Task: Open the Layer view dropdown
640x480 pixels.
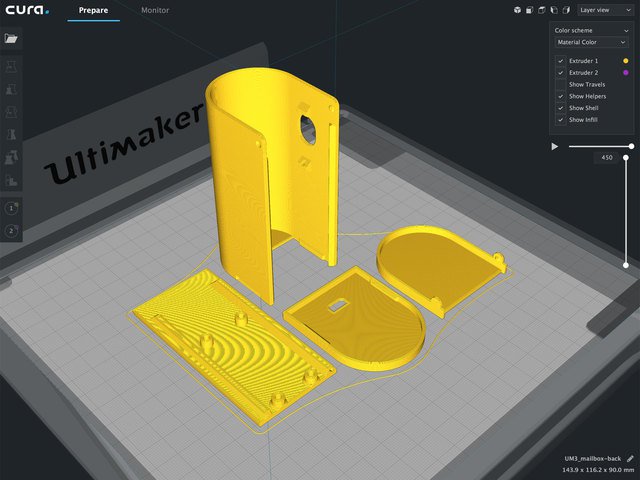Action: pos(604,10)
